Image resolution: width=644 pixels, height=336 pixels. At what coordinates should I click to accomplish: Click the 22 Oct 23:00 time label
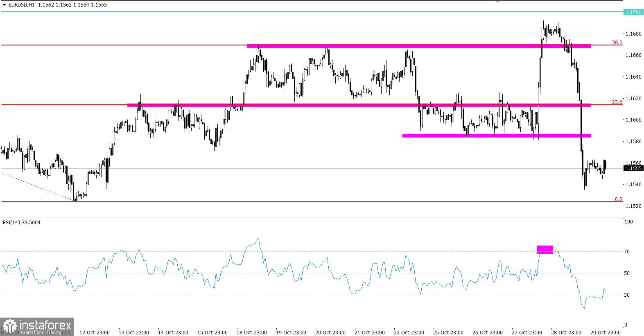click(409, 332)
